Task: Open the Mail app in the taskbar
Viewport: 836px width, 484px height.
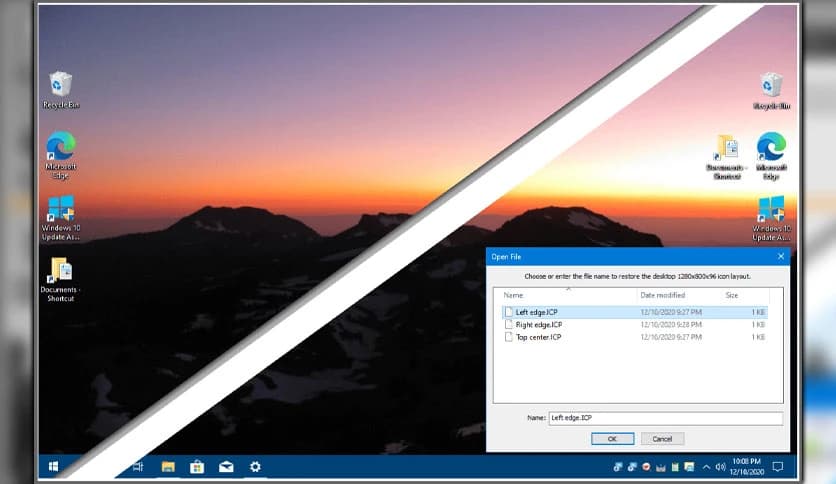Action: pyautogui.click(x=226, y=466)
